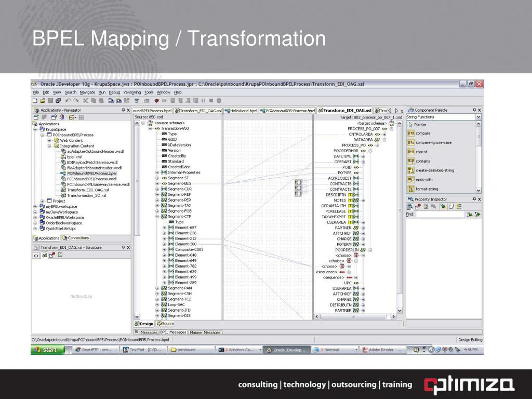This screenshot has height=399, width=532.
Task: Click the Windows start button
Action: [47, 350]
